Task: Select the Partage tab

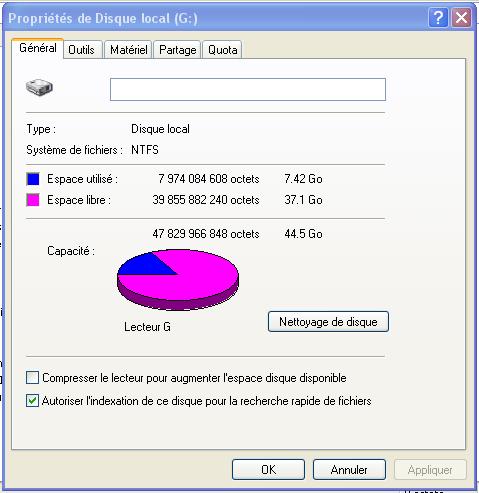Action: (x=177, y=50)
